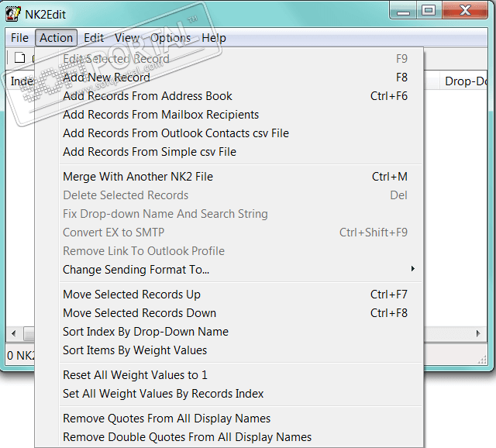Click the horizontal scrollbar left arrow
496x448 pixels.
(x=13, y=333)
